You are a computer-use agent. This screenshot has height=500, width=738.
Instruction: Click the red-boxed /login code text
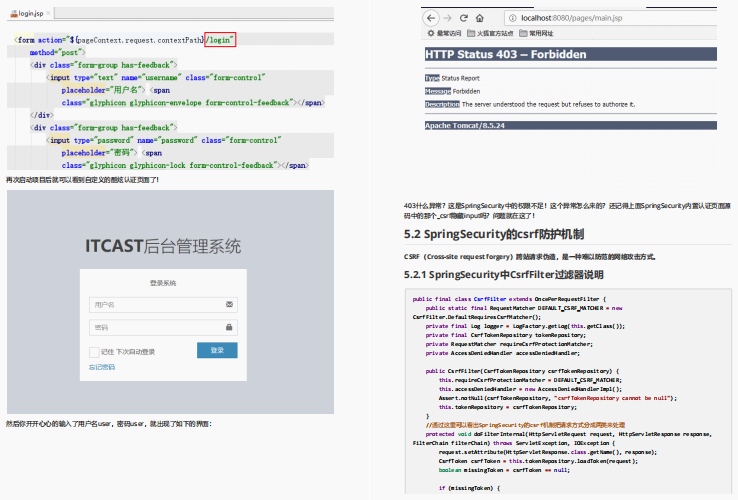pyautogui.click(x=220, y=40)
